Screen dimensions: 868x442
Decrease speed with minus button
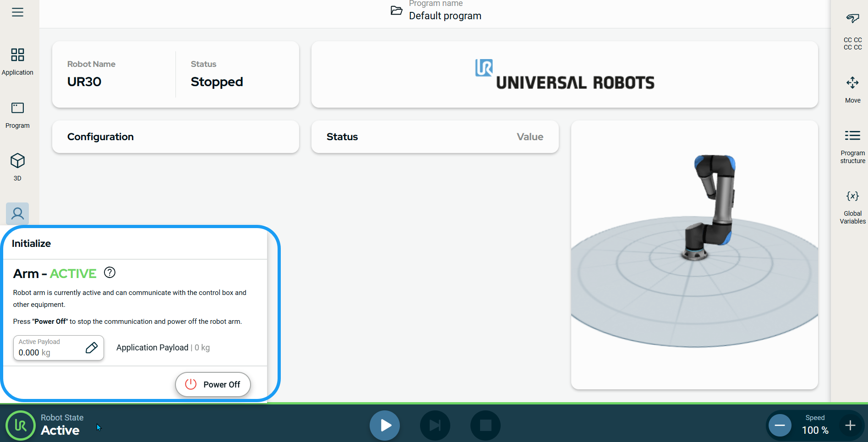tap(780, 426)
